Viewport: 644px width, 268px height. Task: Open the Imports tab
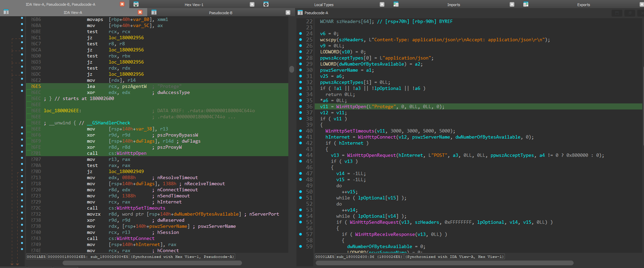(x=453, y=5)
